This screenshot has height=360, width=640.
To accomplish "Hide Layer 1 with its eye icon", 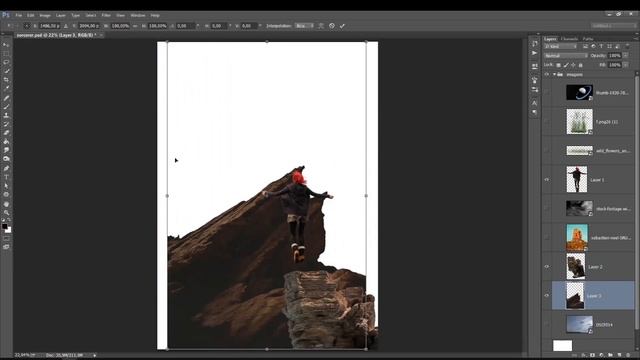I will click(547, 180).
